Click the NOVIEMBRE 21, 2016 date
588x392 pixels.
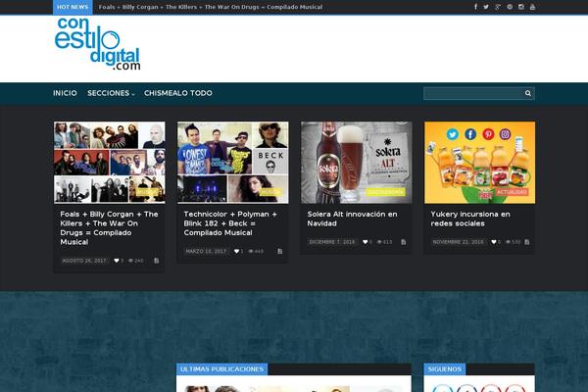click(x=459, y=242)
